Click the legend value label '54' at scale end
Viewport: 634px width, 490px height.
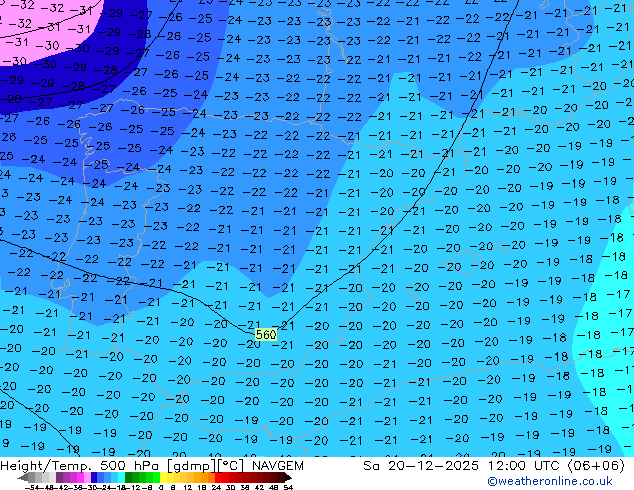(x=288, y=488)
